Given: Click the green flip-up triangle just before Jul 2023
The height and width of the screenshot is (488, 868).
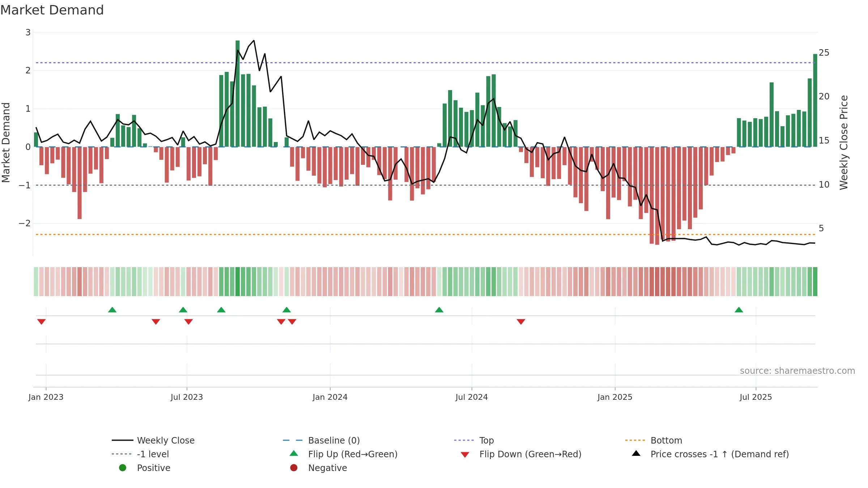Looking at the screenshot, I should click(183, 310).
